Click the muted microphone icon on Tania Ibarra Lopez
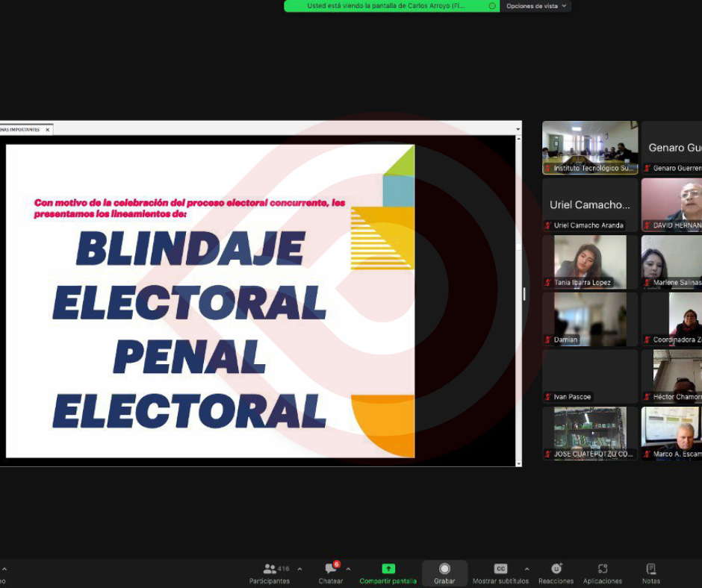Image resolution: width=702 pixels, height=588 pixels. (x=548, y=283)
